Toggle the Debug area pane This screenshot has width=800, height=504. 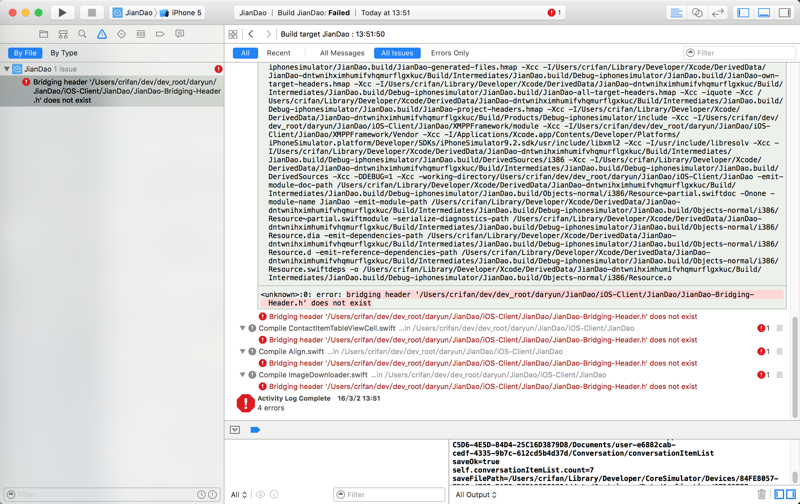(x=764, y=13)
